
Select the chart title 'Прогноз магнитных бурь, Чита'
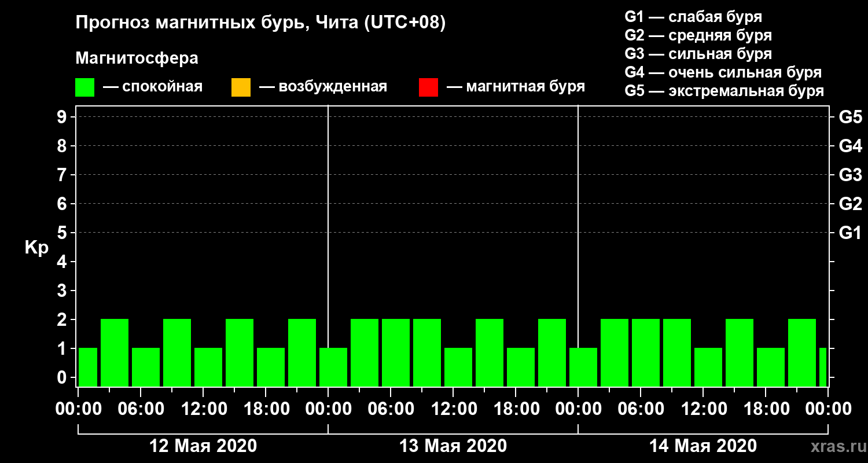tap(217, 24)
